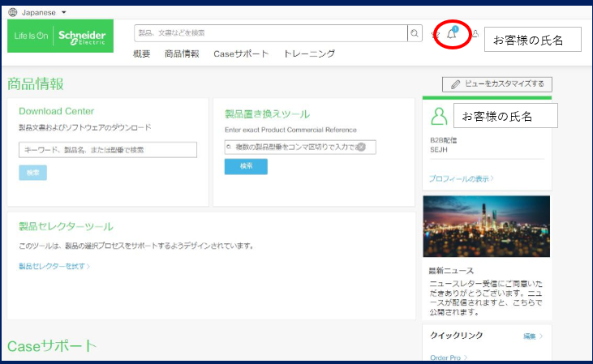Image resolution: width=593 pixels, height=364 pixels.
Task: Click the SEJH text in profile card
Action: pos(439,150)
